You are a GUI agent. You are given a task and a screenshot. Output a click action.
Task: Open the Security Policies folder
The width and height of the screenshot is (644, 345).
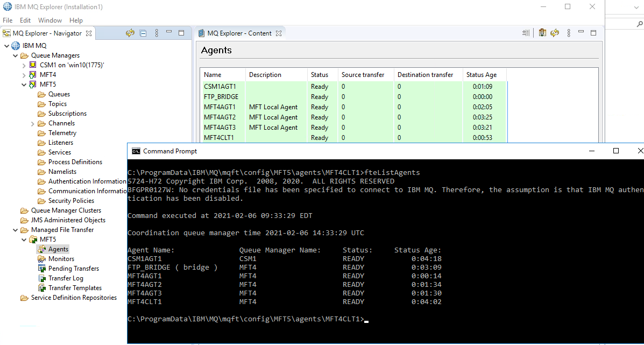point(71,201)
